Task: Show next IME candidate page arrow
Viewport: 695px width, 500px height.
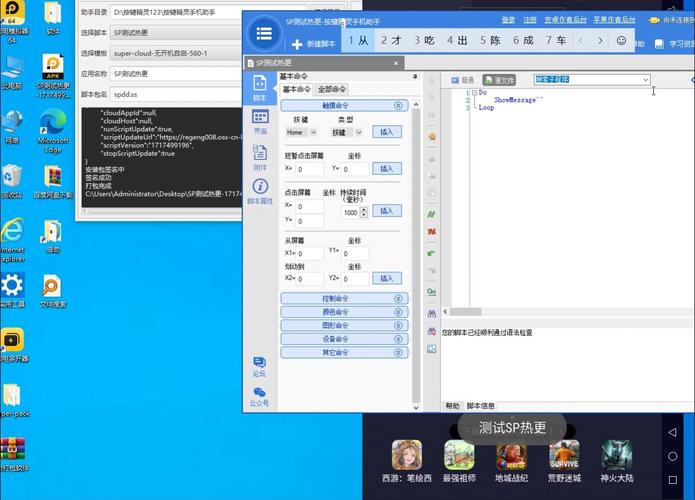Action: (x=600, y=41)
